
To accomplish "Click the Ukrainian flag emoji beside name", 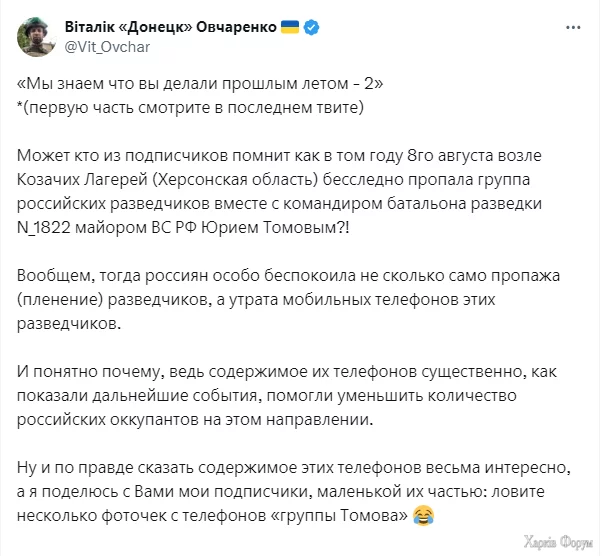I will [290, 27].
